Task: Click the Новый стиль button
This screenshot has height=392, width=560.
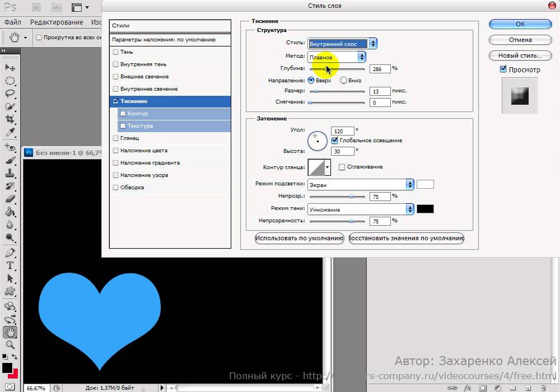Action: click(520, 55)
